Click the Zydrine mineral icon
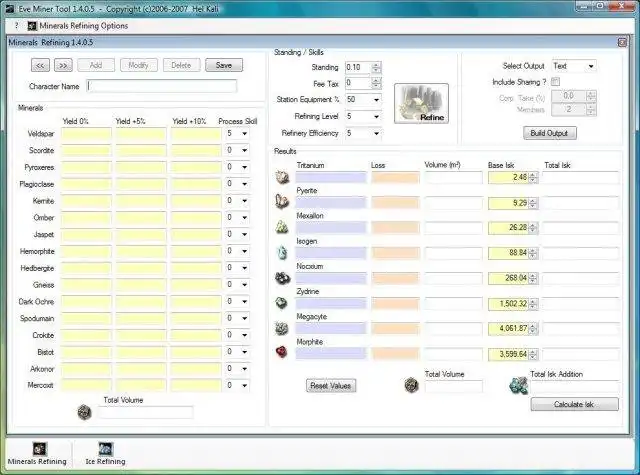 [x=282, y=303]
